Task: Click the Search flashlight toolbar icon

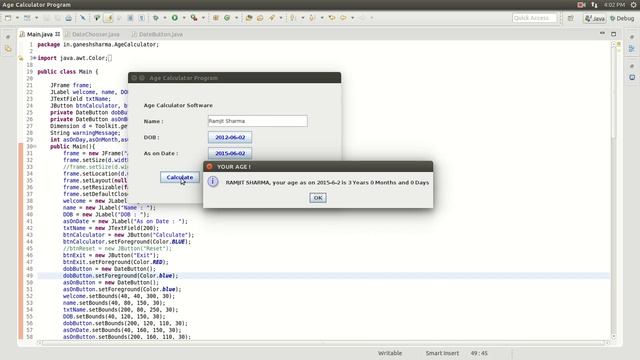Action: 272,18
